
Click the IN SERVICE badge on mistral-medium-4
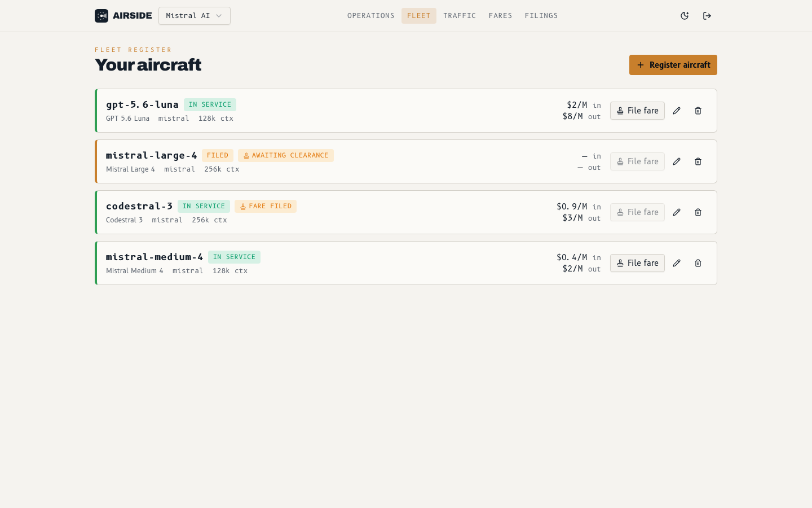pos(234,257)
